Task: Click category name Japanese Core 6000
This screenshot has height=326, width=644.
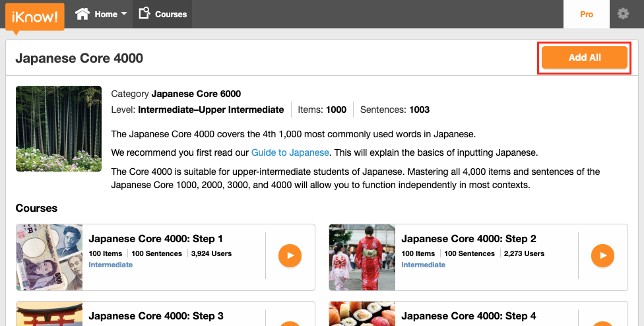Action: point(197,94)
